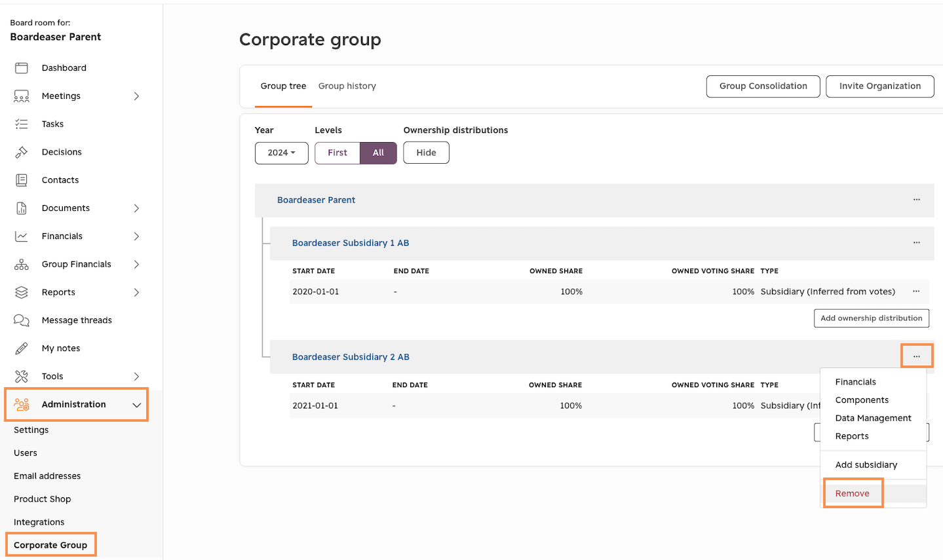Choose Components in the context menu

tap(862, 400)
